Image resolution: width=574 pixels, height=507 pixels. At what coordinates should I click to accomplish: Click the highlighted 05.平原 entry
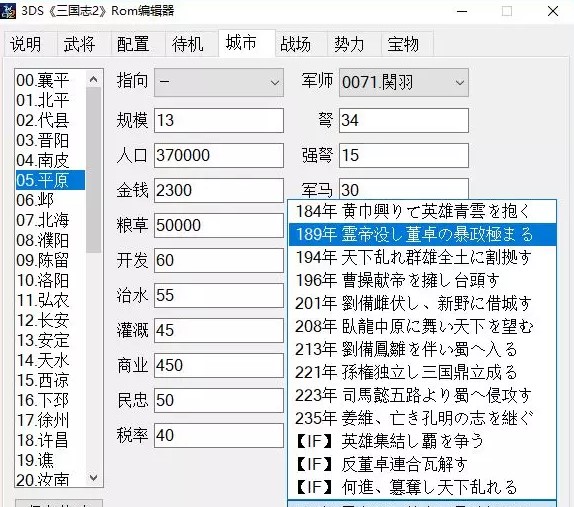(x=50, y=180)
